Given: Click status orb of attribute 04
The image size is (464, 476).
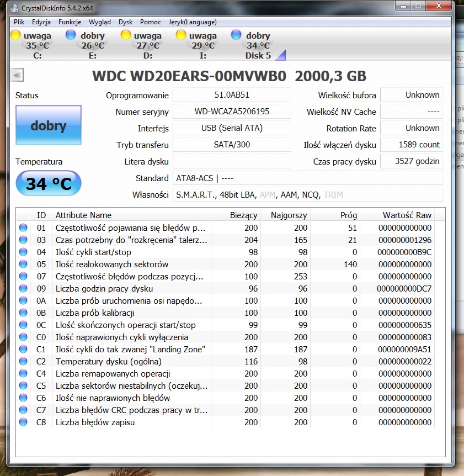Looking at the screenshot, I should 23,252.
